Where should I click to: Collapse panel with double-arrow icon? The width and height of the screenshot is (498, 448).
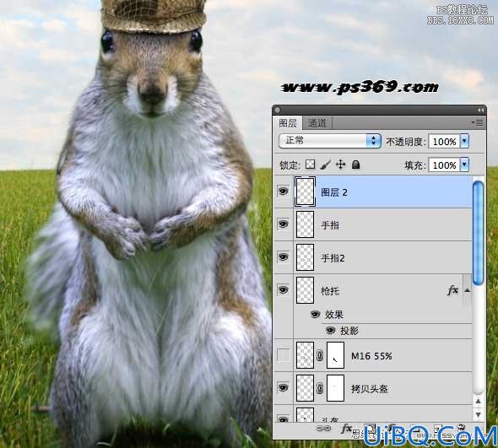(480, 110)
